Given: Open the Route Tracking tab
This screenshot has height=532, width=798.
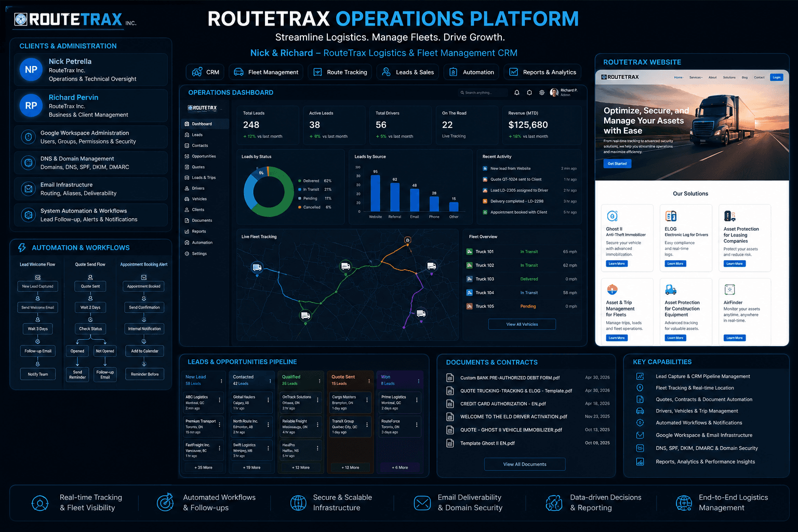Looking at the screenshot, I should click(x=340, y=72).
